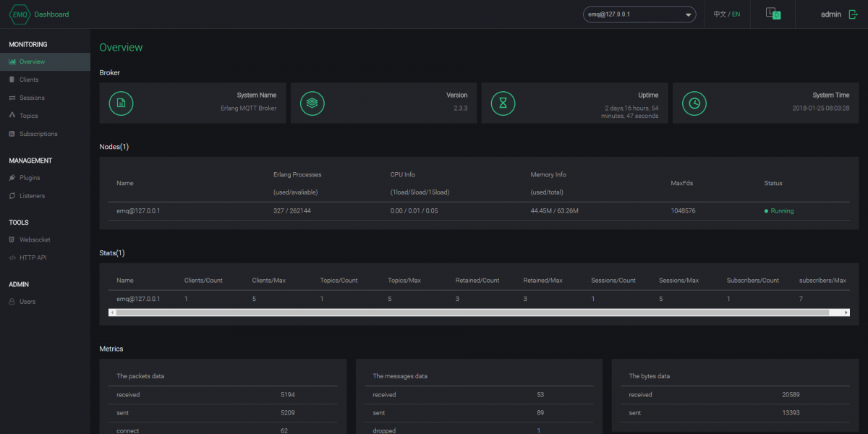Click the Uptime hourglass icon
Viewport: 868px width, 434px height.
[x=503, y=103]
